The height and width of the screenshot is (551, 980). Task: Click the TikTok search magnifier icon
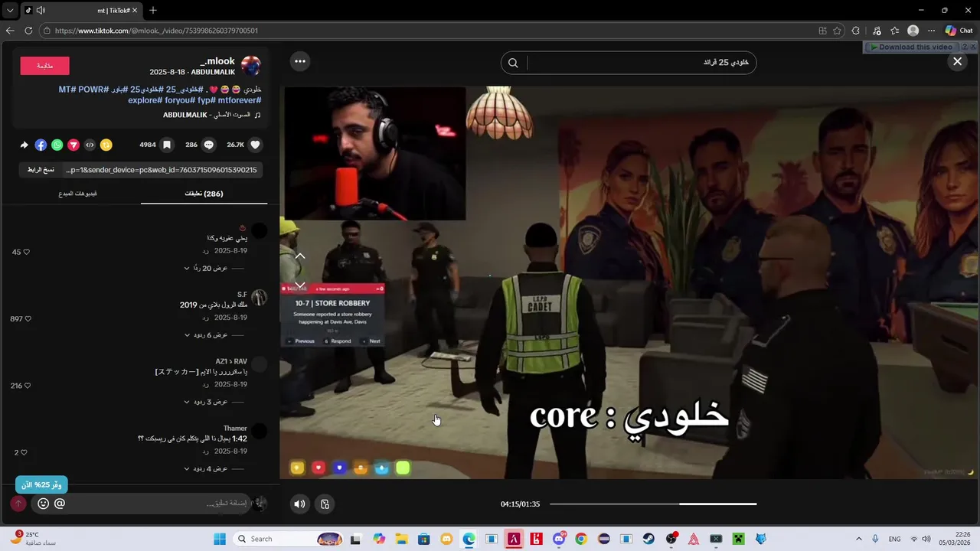[x=513, y=63]
